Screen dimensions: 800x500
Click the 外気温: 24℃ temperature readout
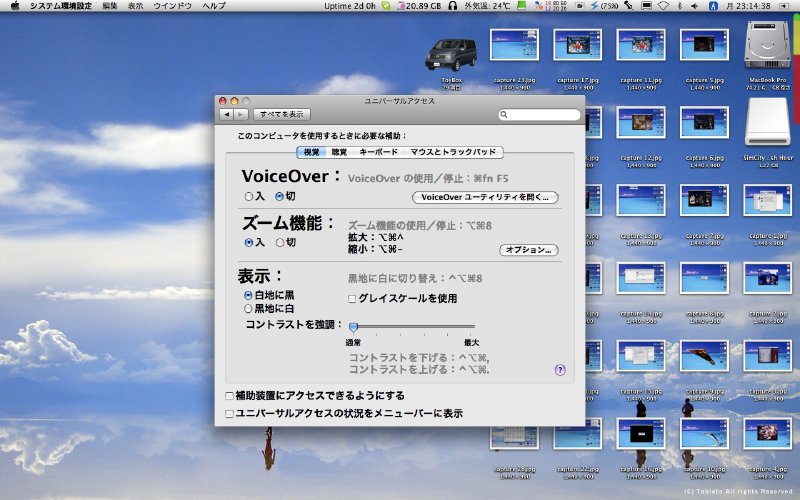tap(487, 6)
